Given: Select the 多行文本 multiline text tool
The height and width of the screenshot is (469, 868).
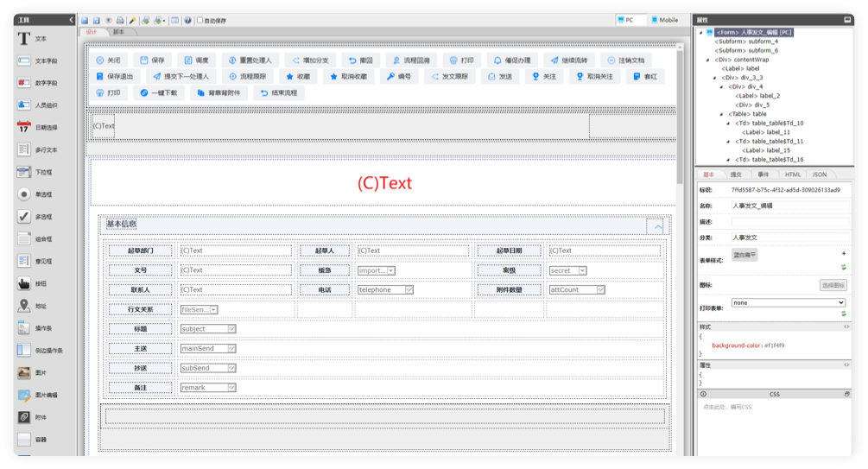Looking at the screenshot, I should 38,150.
